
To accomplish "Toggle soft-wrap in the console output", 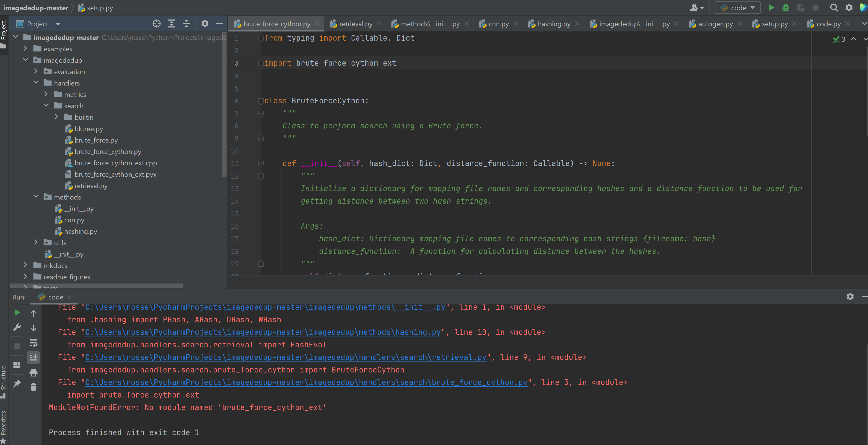I will [34, 344].
